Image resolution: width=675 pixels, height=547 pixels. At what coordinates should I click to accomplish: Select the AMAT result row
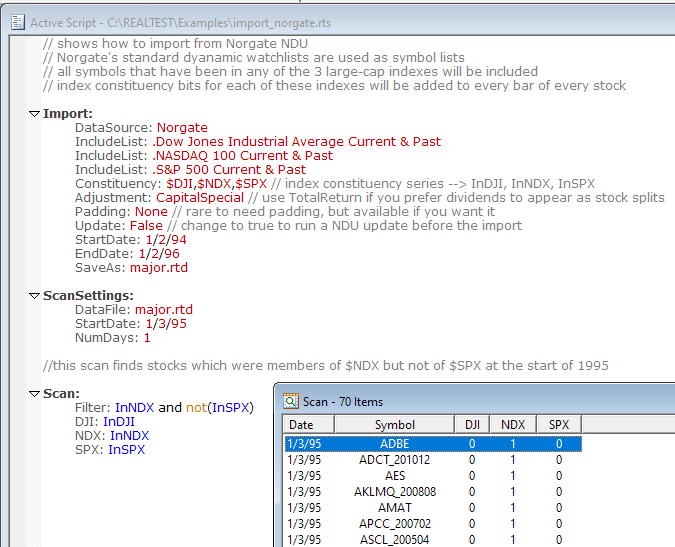pos(394,508)
